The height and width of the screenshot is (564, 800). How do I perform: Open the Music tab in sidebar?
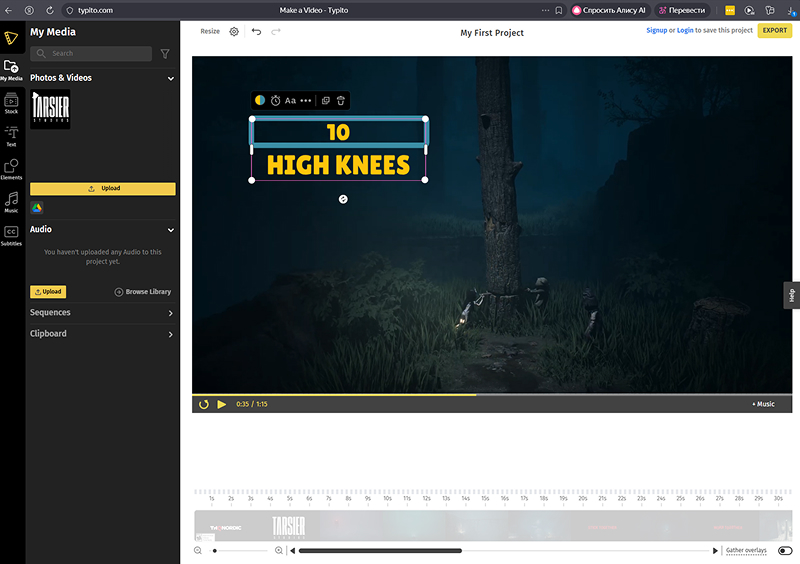[x=11, y=202]
